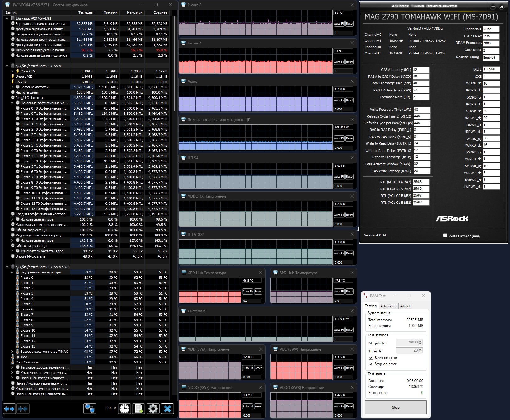Close the P-core 2 graph window
The width and height of the screenshot is (510, 420).
[x=352, y=5]
